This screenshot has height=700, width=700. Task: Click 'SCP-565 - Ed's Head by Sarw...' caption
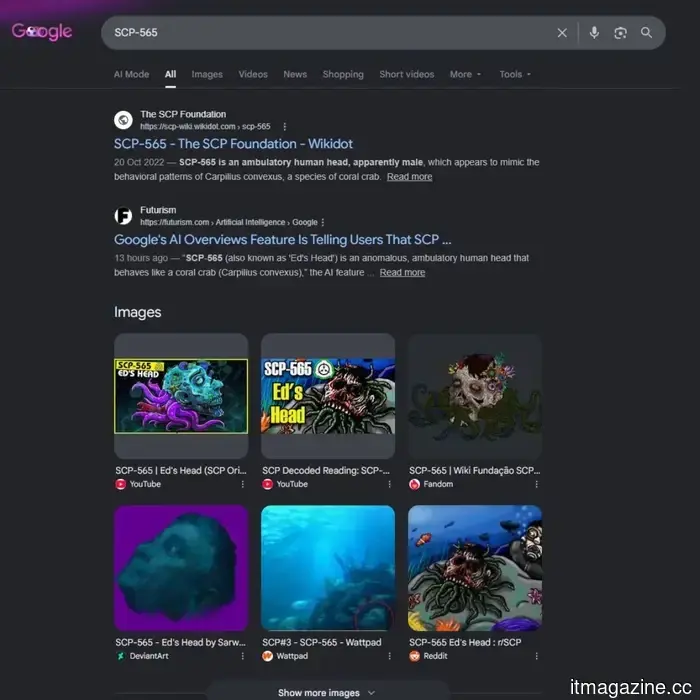coord(180,642)
